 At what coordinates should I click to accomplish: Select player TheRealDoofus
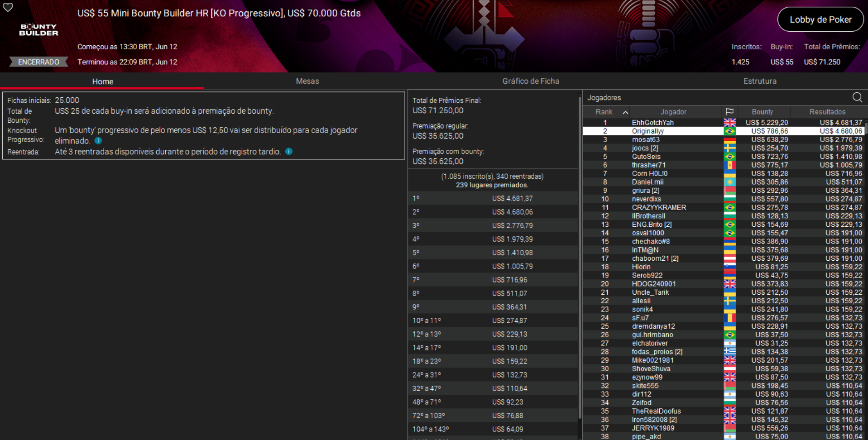click(656, 411)
